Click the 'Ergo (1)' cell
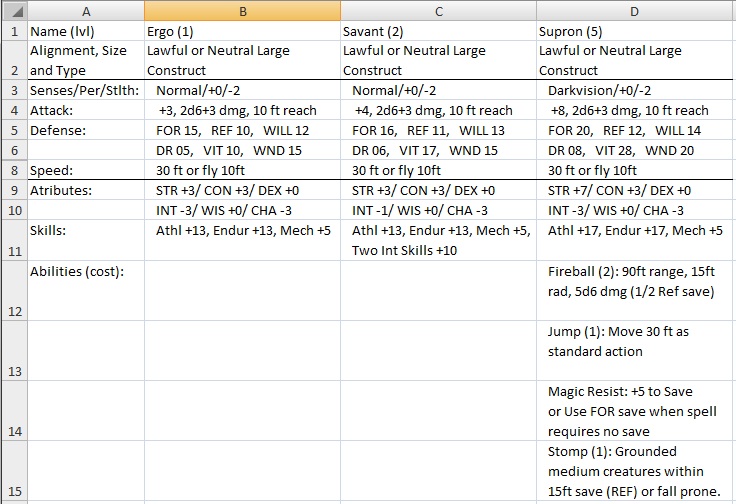Image resolution: width=736 pixels, height=504 pixels. (242, 31)
